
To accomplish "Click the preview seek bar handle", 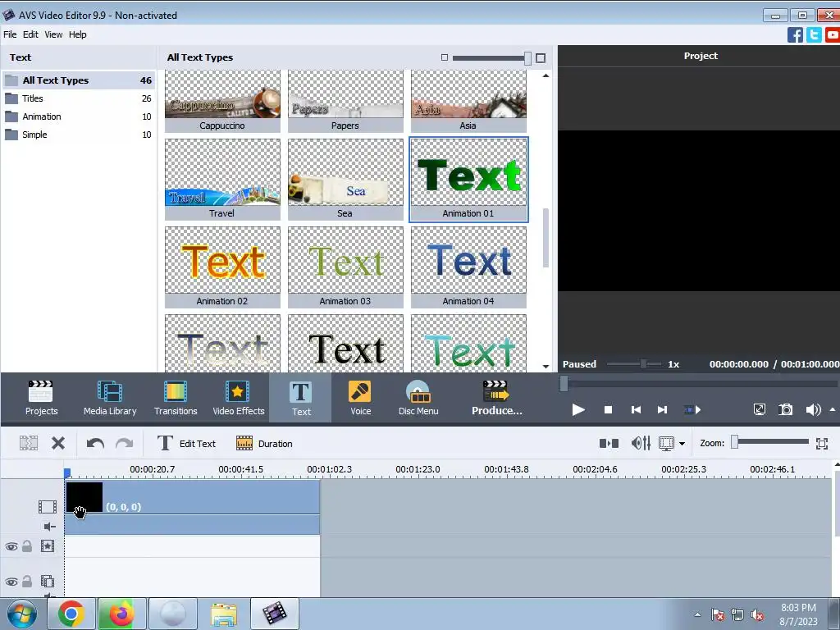I will [x=564, y=384].
